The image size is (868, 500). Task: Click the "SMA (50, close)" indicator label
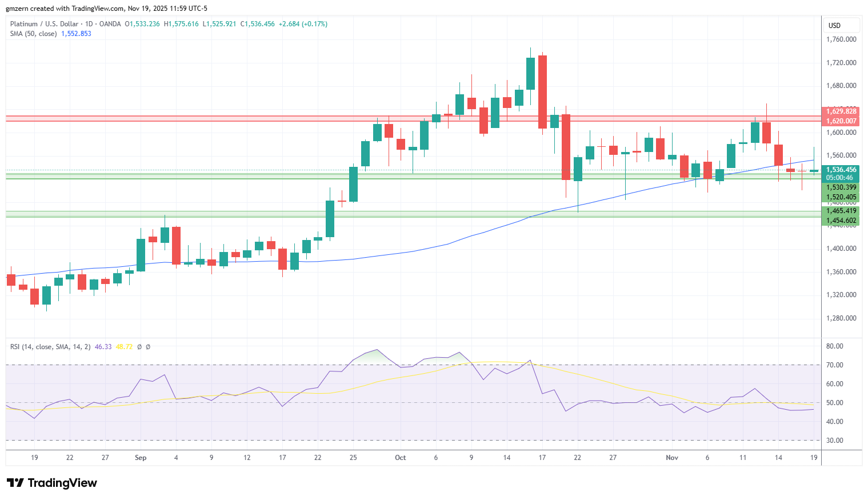point(34,34)
